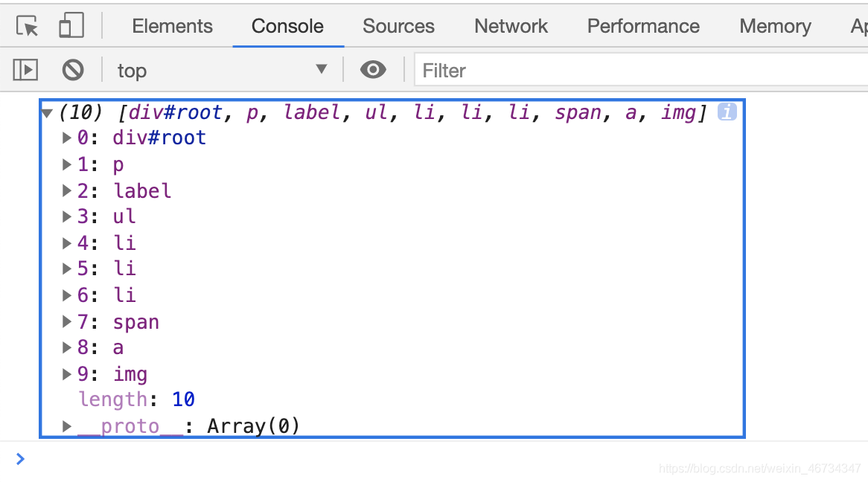Click the eye live expression icon

(x=373, y=70)
